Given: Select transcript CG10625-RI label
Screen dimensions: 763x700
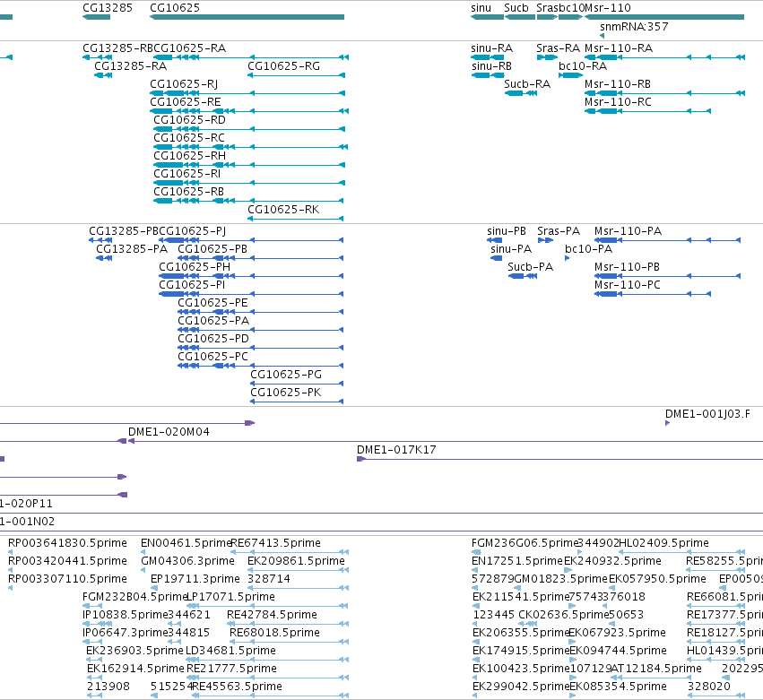Looking at the screenshot, I should [x=186, y=174].
